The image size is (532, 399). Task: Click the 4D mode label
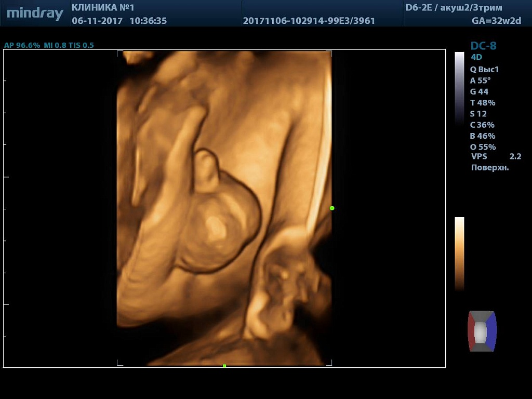pos(476,57)
